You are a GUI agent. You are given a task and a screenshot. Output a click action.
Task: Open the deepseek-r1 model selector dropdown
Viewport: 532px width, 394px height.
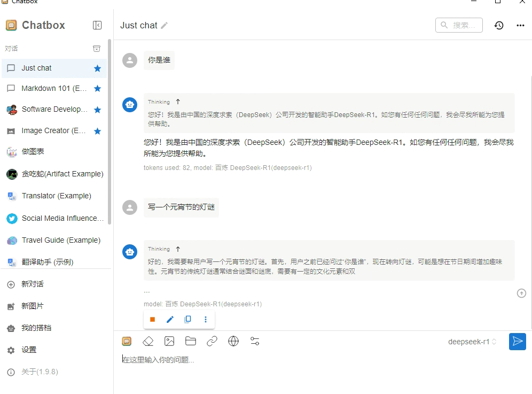click(472, 342)
